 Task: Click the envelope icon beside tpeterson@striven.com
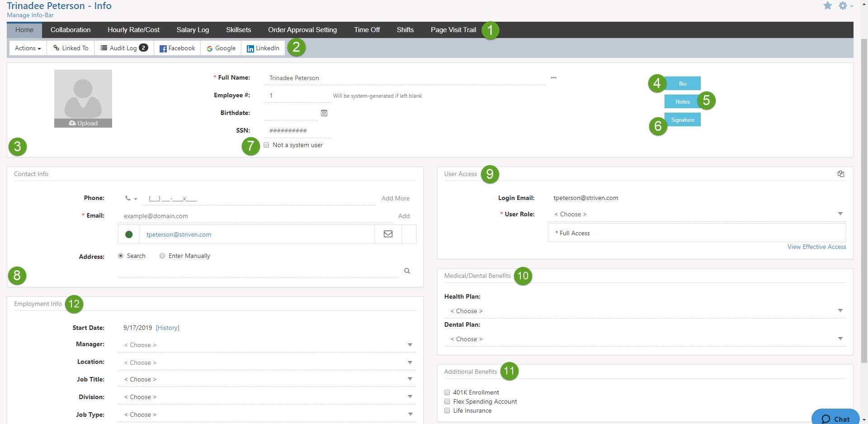click(388, 234)
